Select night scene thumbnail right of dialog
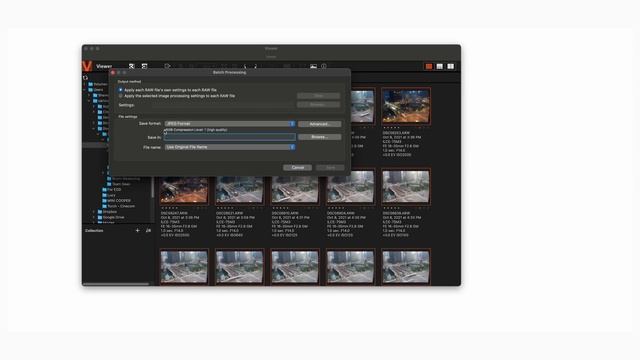This screenshot has width=640, height=360. pyautogui.click(x=406, y=106)
